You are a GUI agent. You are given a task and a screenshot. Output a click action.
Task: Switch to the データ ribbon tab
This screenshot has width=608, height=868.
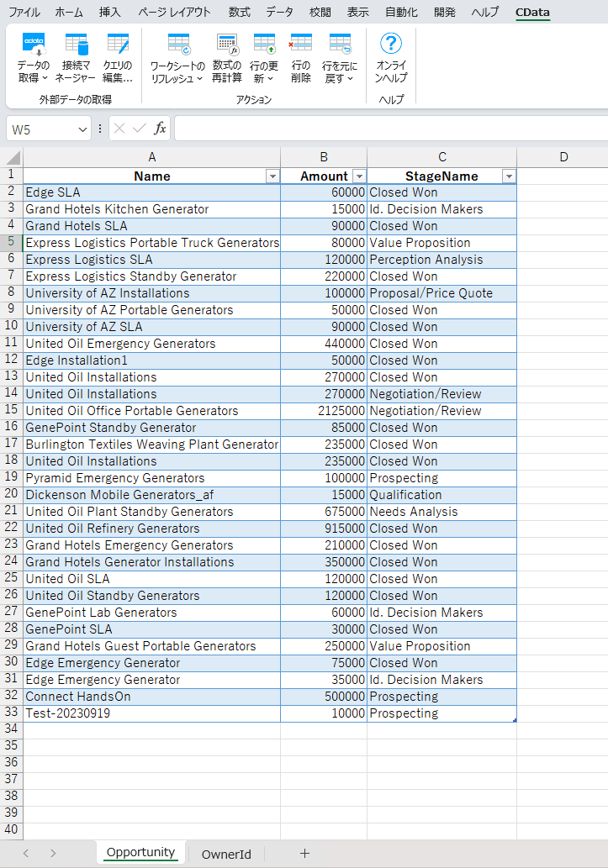[279, 12]
